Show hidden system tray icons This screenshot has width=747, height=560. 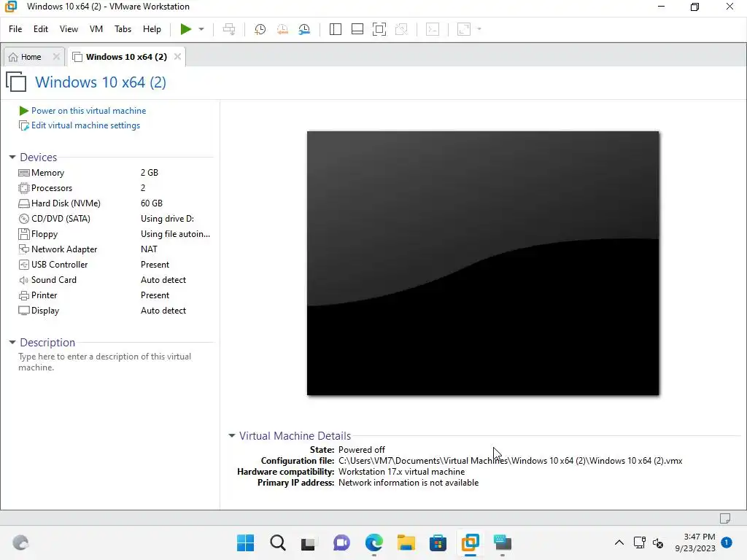[619, 542]
